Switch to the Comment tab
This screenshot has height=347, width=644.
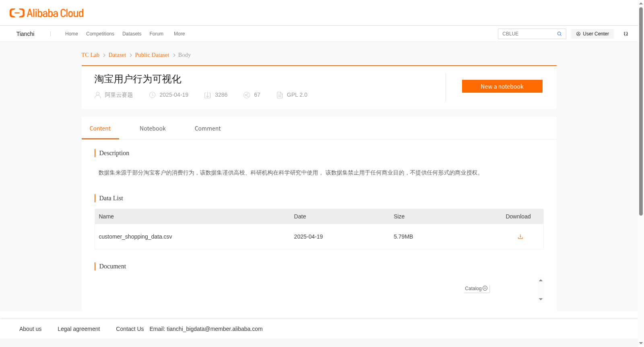pyautogui.click(x=208, y=129)
